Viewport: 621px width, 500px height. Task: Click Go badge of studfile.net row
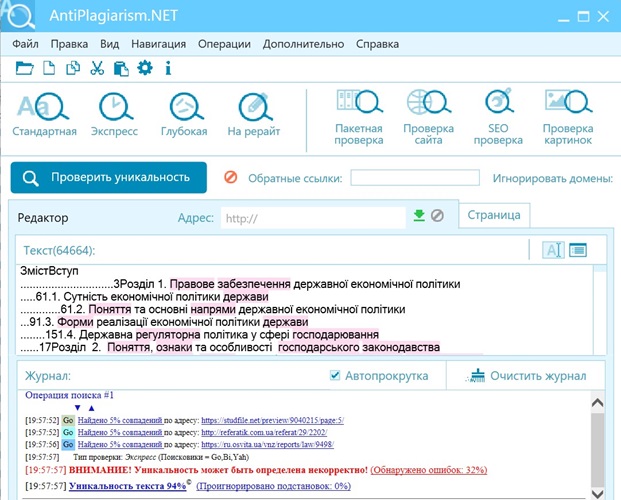(68, 420)
